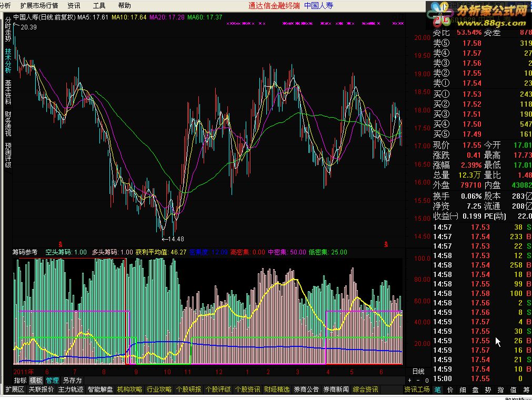Click the MA10: 17.64 indicator label
Screen dimensions: 532x400
pyautogui.click(x=129, y=17)
